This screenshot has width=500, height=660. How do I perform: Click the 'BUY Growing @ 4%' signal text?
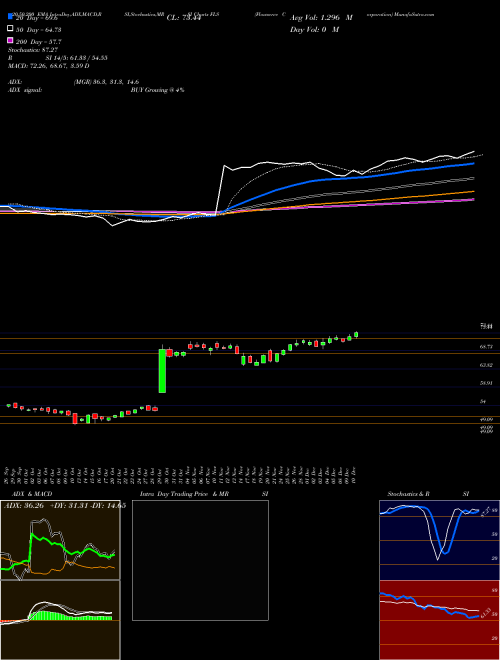click(157, 90)
